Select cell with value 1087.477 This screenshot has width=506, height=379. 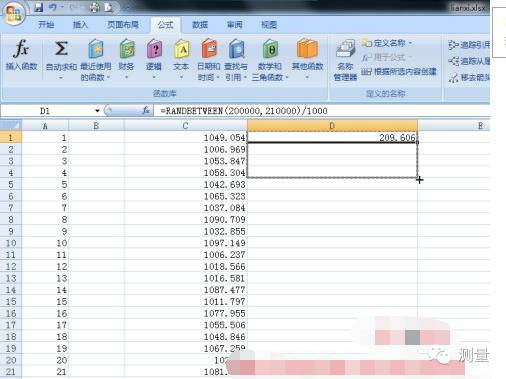click(x=185, y=290)
